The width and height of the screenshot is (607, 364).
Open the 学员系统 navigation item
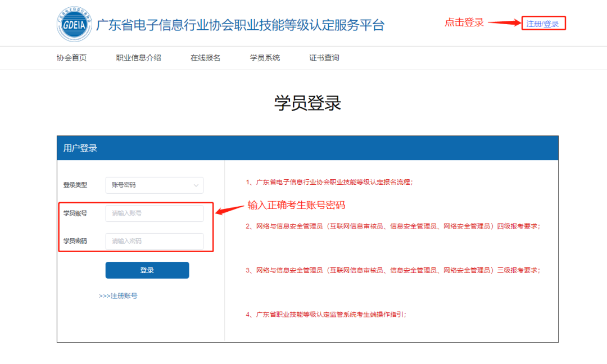coord(265,58)
